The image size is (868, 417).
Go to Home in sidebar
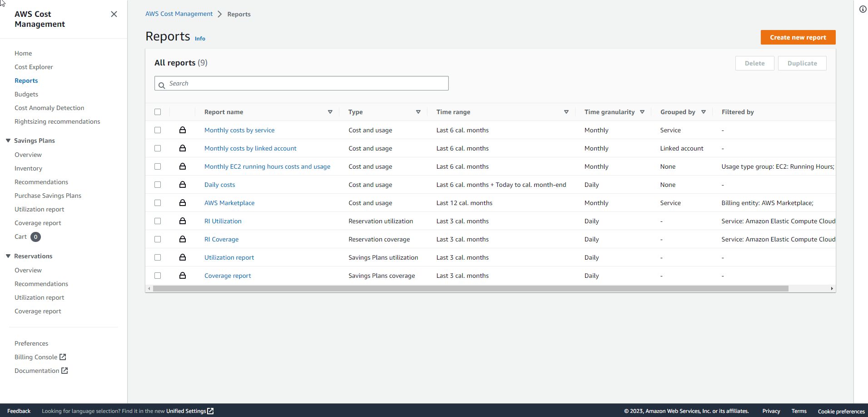coord(23,53)
